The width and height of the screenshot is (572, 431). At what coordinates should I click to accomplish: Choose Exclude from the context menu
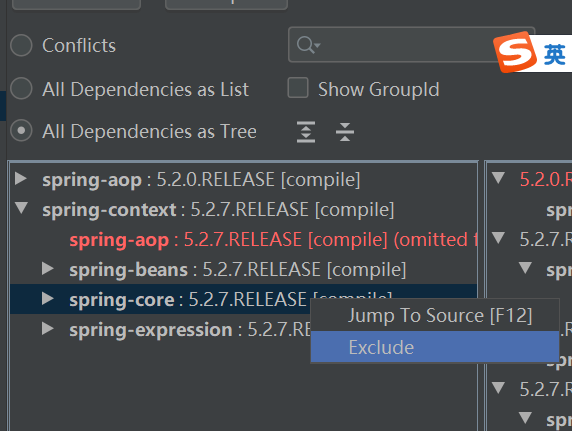pyautogui.click(x=435, y=347)
